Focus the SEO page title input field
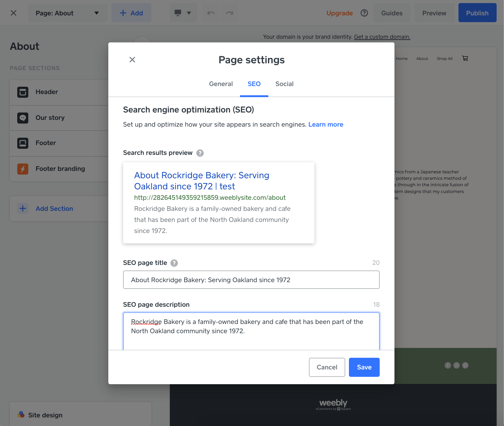Viewport: 504px width, 426px height. pyautogui.click(x=251, y=280)
